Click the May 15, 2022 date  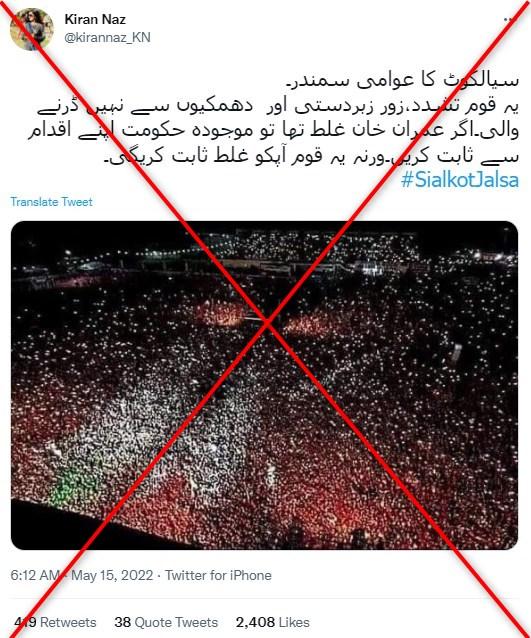click(112, 575)
